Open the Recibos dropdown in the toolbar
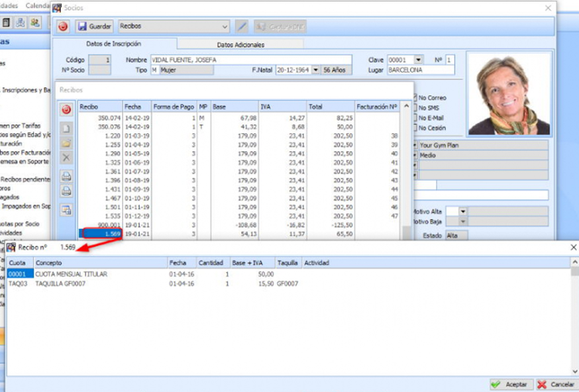 tap(225, 26)
